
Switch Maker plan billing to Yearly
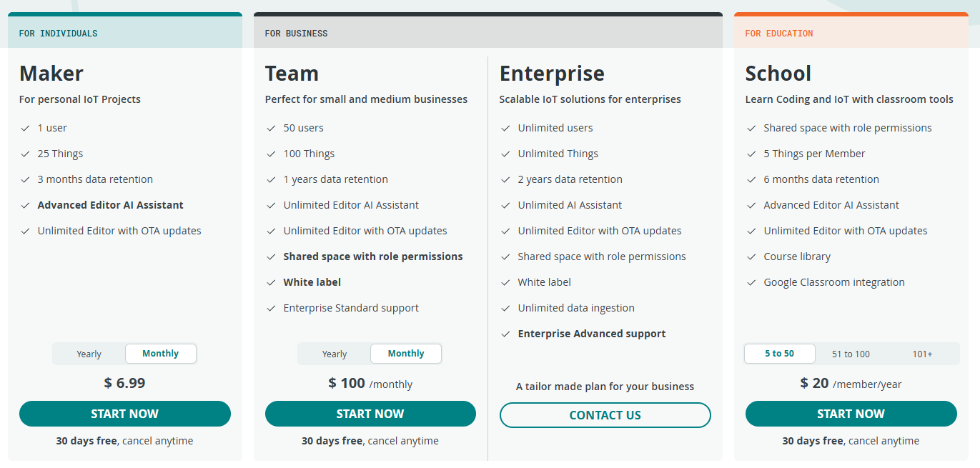point(89,354)
